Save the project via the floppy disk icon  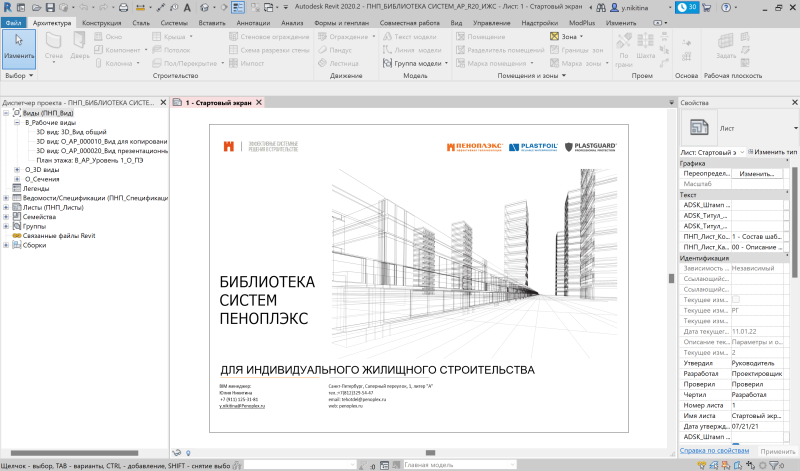coord(50,8)
